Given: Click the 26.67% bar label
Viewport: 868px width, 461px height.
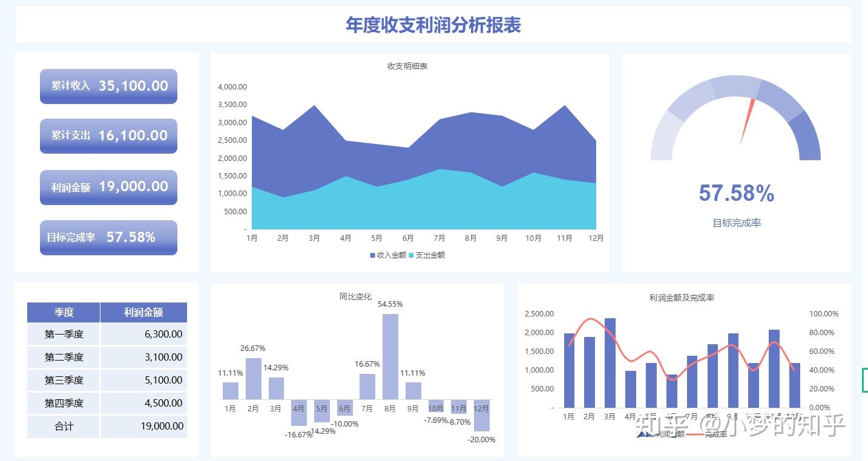Looking at the screenshot, I should click(x=253, y=348).
